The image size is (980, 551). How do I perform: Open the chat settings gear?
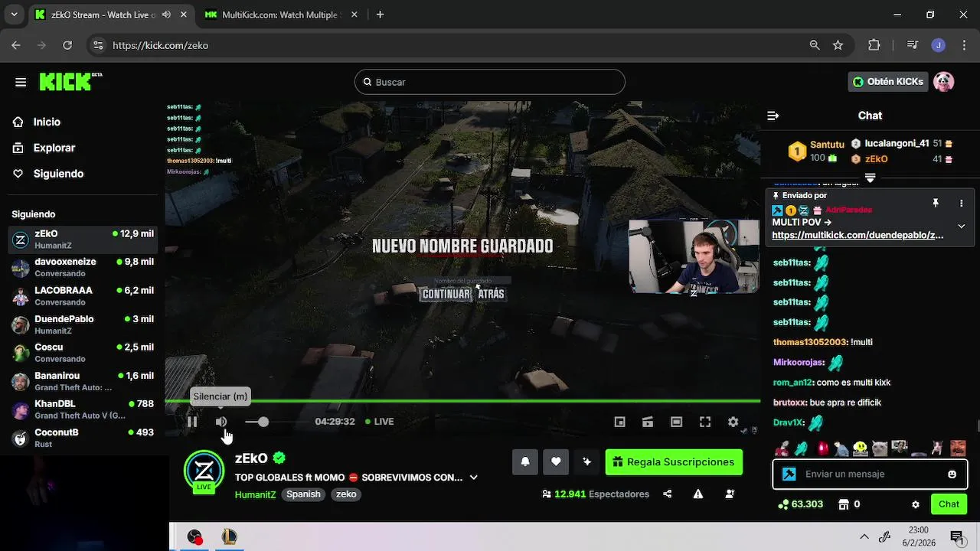point(915,504)
